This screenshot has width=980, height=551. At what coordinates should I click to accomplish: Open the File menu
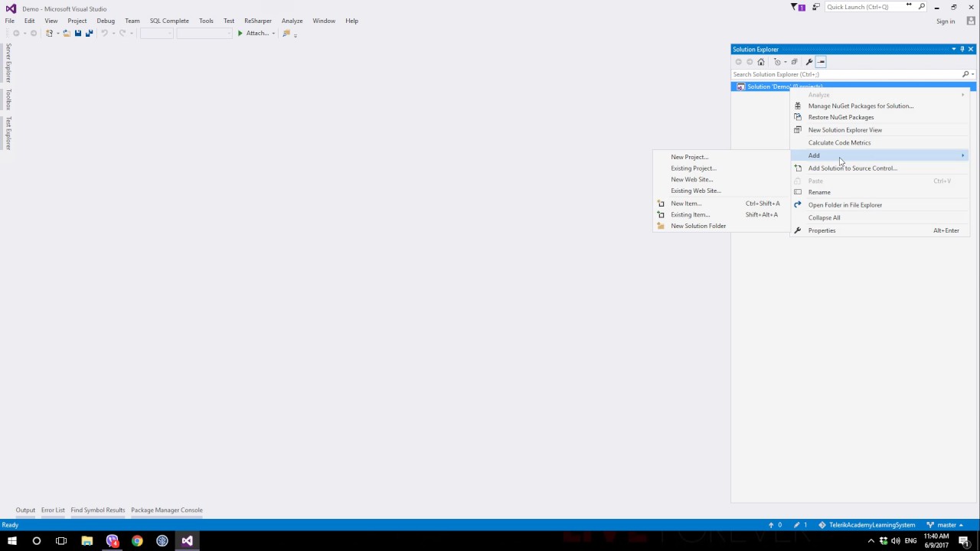[10, 21]
